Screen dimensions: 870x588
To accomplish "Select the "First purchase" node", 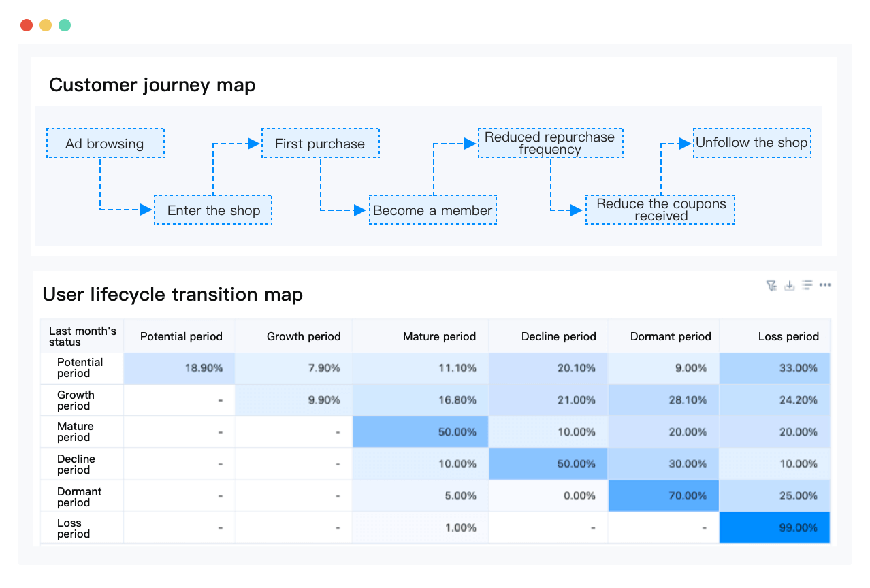I will click(x=321, y=143).
